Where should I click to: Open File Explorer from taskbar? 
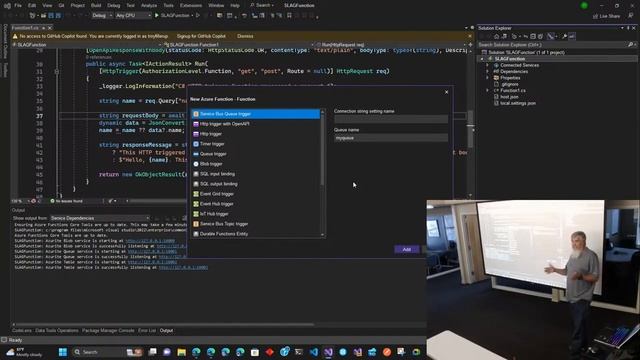182,352
